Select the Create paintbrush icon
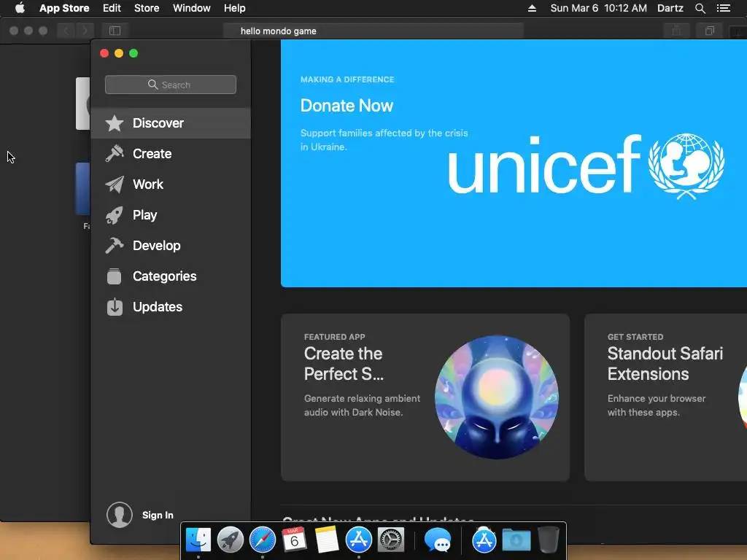Image resolution: width=747 pixels, height=560 pixels. (x=115, y=154)
